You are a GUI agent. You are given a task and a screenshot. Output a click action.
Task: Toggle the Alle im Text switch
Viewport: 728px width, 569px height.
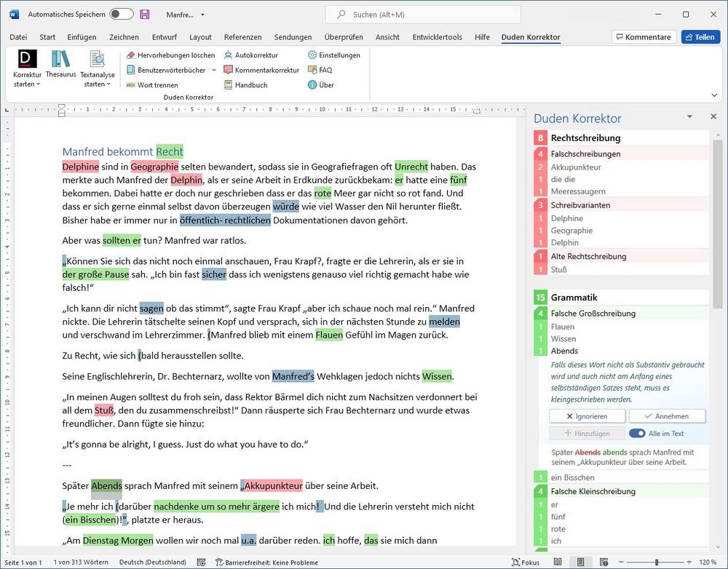[637, 434]
